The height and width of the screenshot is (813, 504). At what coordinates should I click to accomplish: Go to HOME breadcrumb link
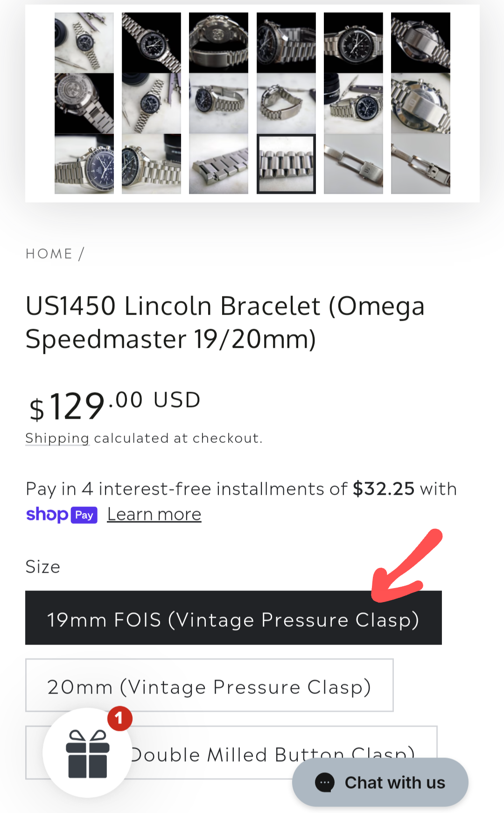click(x=49, y=254)
